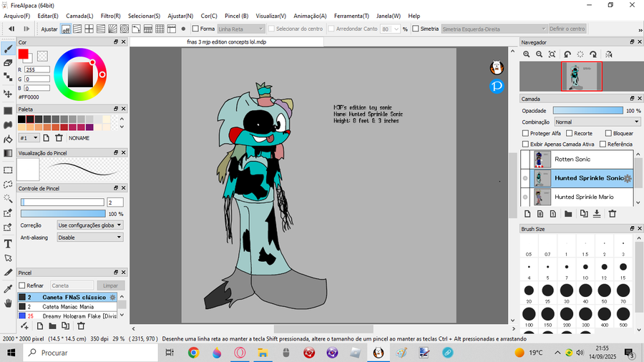Toggle Recorte checkbox
Screen dimensions: 644x362
(x=570, y=133)
